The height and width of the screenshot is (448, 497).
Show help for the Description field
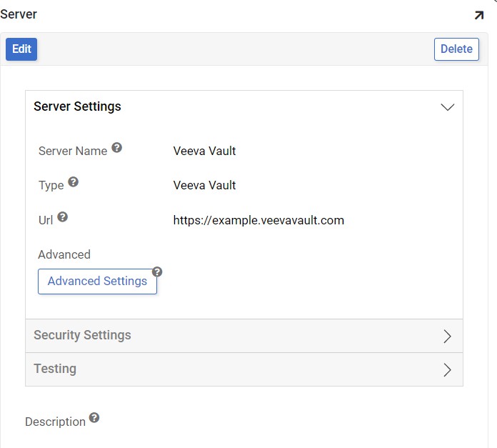pyautogui.click(x=94, y=419)
